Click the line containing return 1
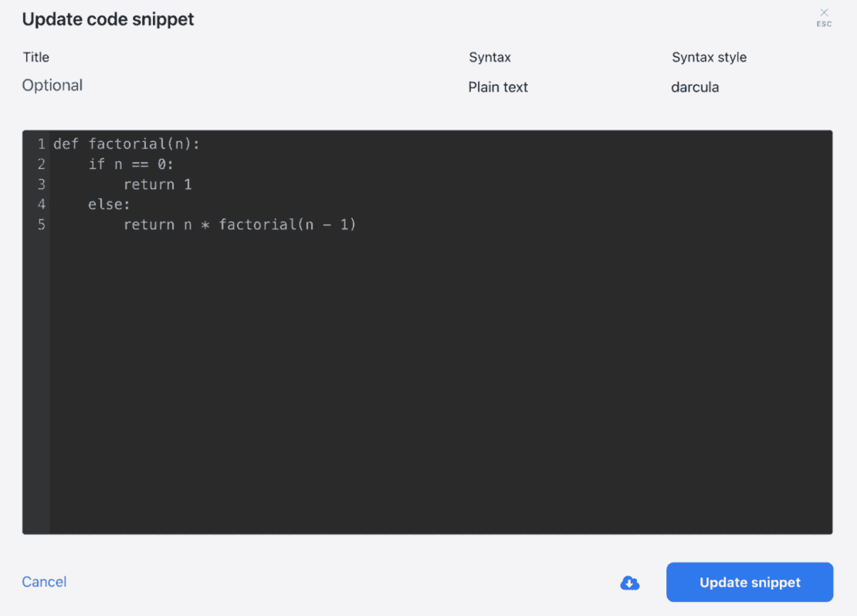 point(158,184)
